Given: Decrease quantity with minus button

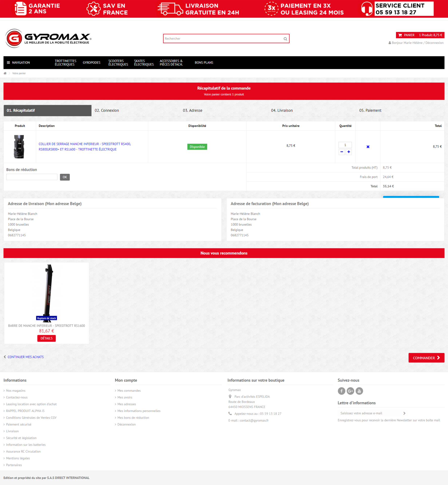Looking at the screenshot, I should click(342, 152).
